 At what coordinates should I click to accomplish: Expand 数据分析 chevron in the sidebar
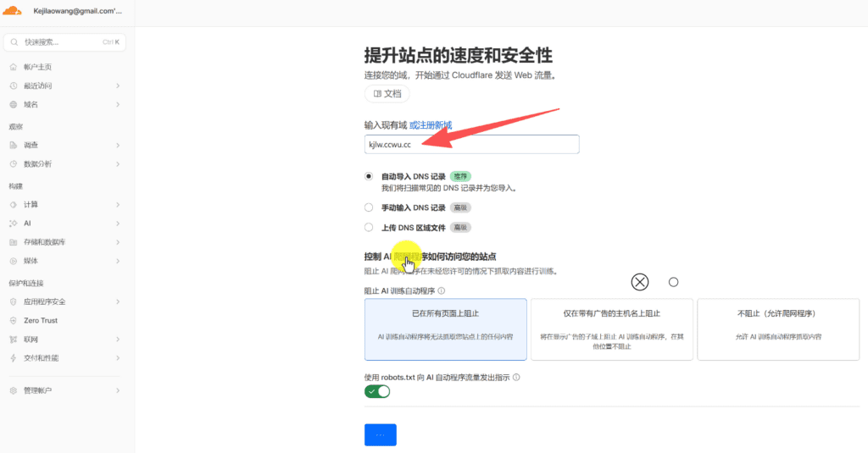coord(118,163)
